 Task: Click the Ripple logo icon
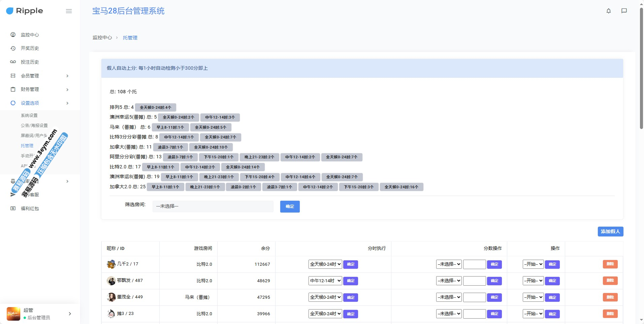pyautogui.click(x=10, y=11)
